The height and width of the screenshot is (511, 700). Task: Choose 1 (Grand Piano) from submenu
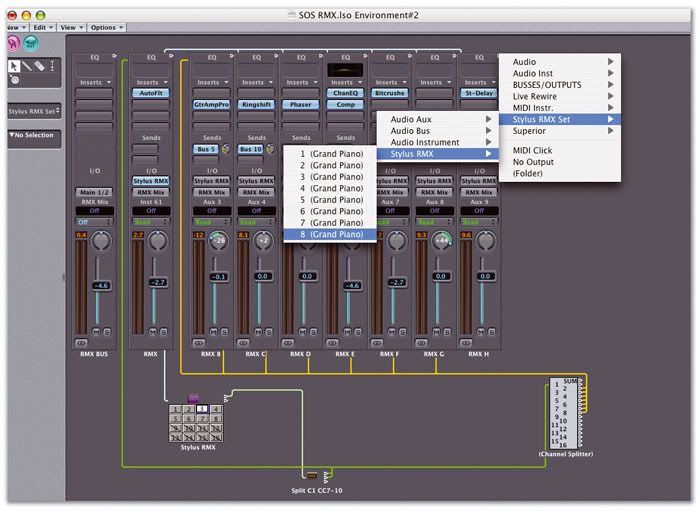pyautogui.click(x=330, y=154)
